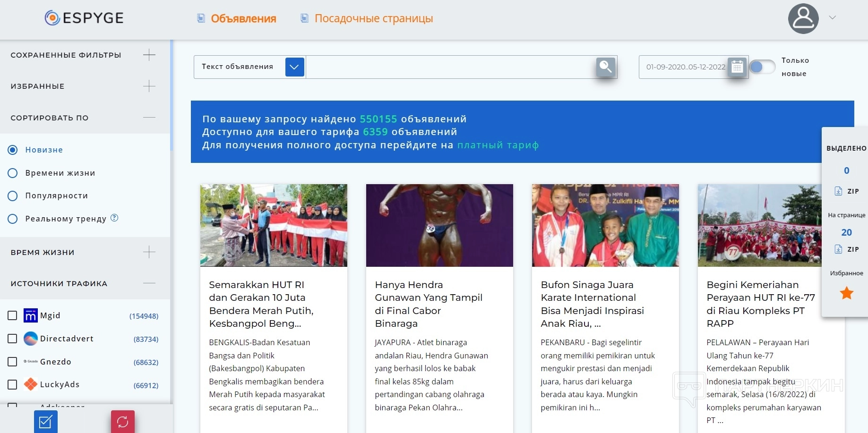
Task: Click the Directadvert count (83734)
Action: 146,339
